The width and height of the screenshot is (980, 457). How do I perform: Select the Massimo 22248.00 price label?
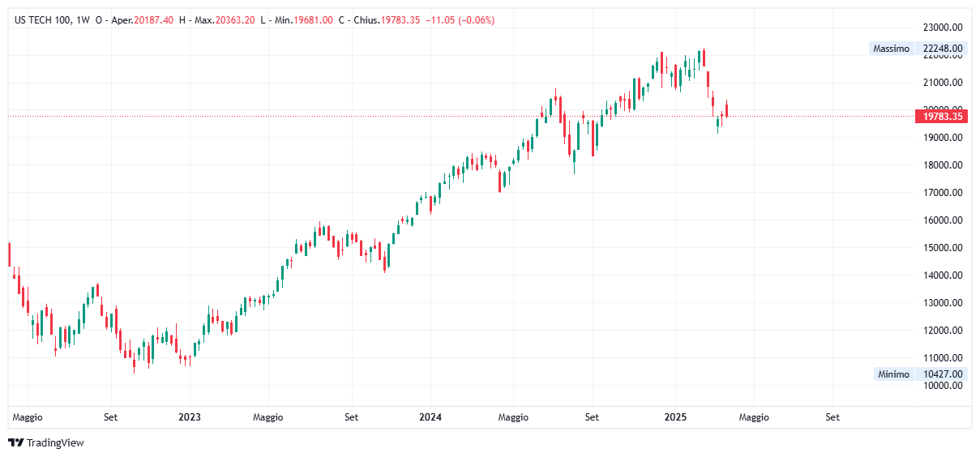pos(917,49)
